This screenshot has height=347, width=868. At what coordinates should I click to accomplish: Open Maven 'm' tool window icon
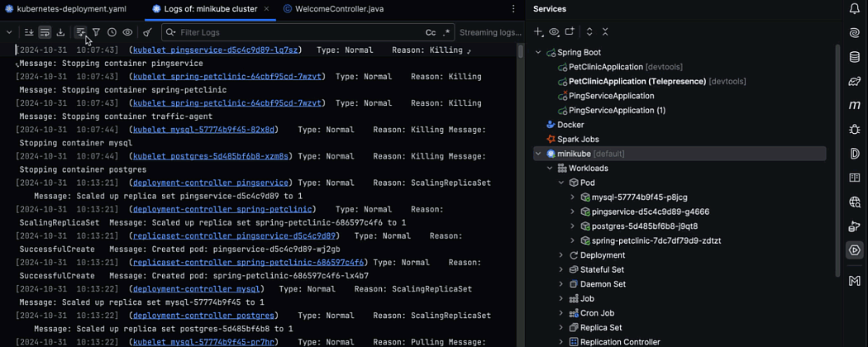(854, 105)
